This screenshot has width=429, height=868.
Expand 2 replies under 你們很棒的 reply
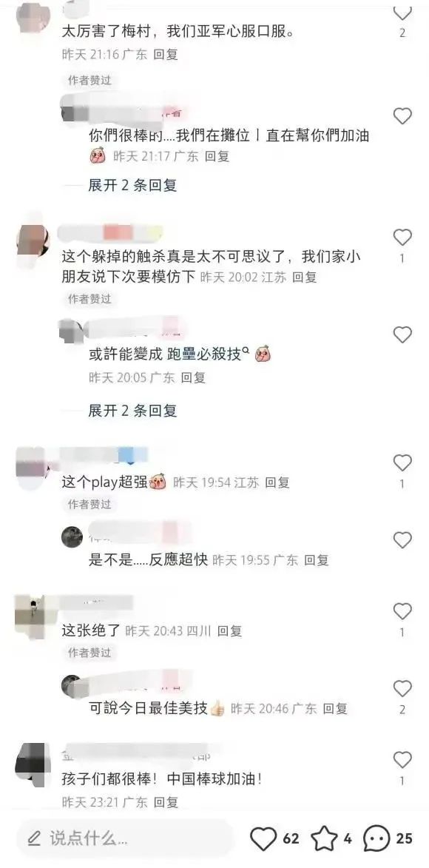(x=132, y=185)
